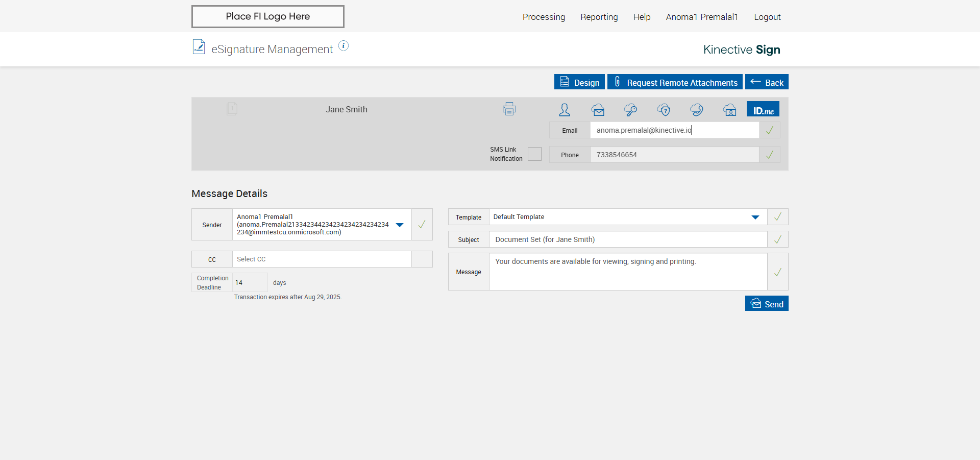Image resolution: width=980 pixels, height=460 pixels.
Task: Open the Reporting menu
Action: click(599, 17)
